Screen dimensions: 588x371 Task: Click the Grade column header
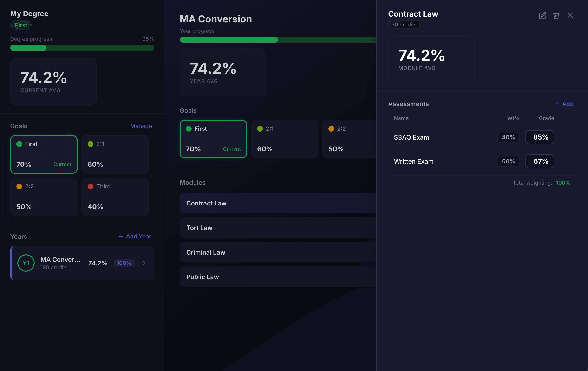click(x=547, y=118)
